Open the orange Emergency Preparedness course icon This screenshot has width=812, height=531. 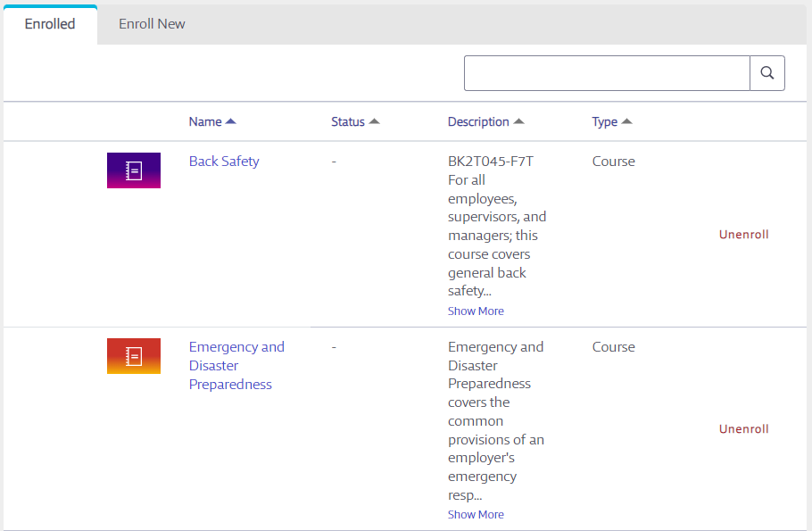pyautogui.click(x=134, y=356)
